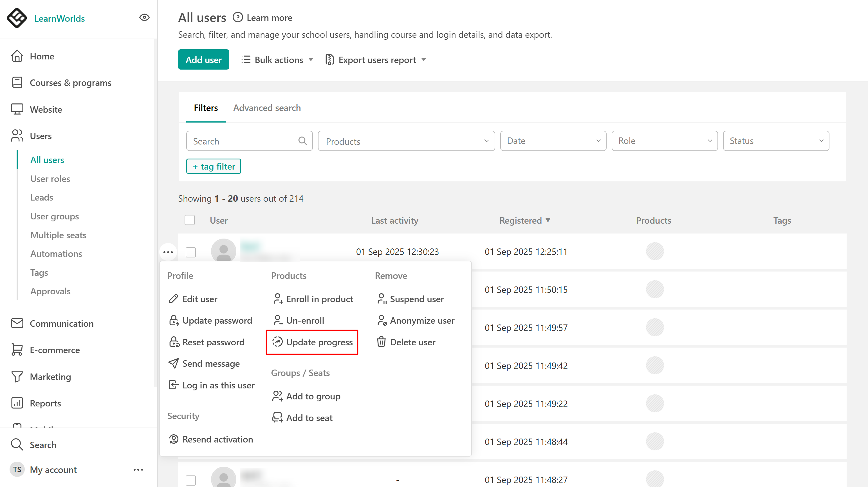Click the eye preview icon beside LearnWorlds
Image resolution: width=868 pixels, height=487 pixels.
144,17
